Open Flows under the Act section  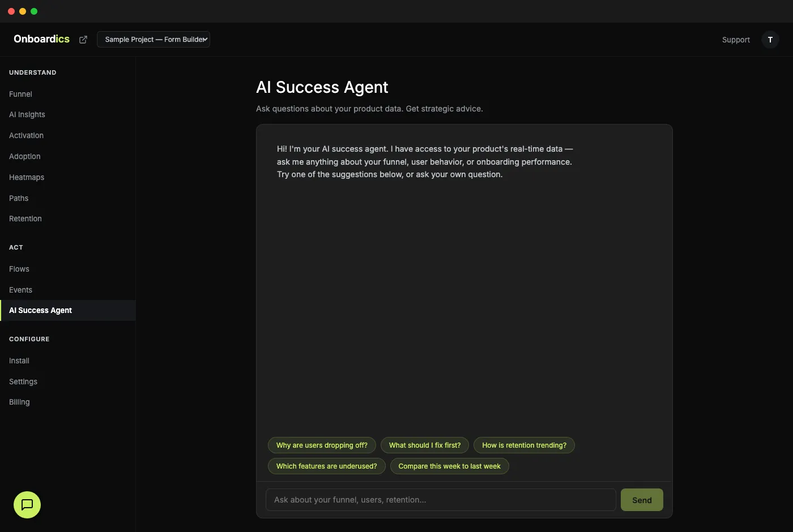(19, 269)
